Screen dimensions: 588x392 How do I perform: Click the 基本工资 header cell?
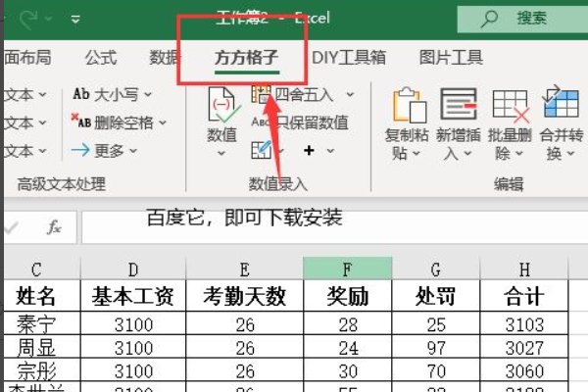point(133,296)
